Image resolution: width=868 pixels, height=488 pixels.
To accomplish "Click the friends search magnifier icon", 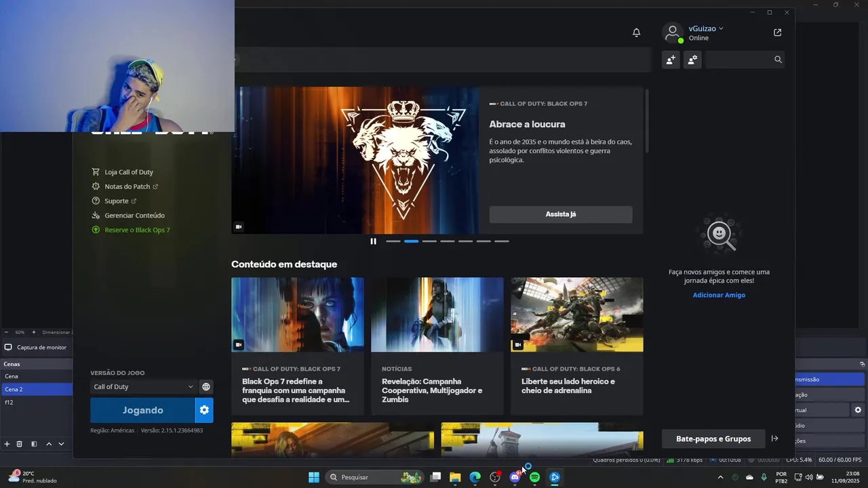I will (x=778, y=60).
